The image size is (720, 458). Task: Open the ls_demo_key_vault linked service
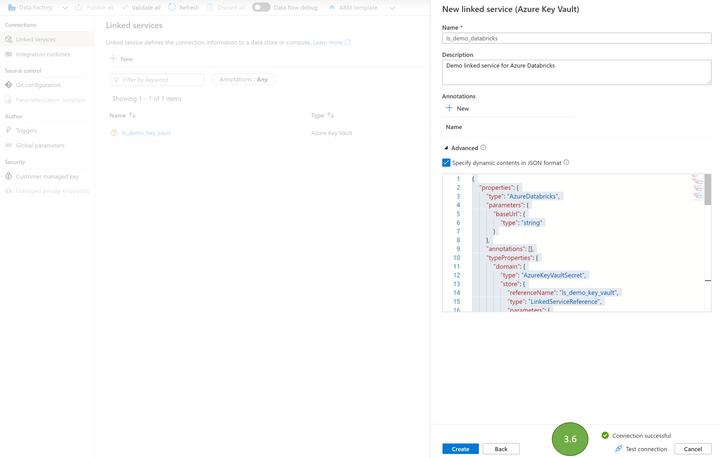click(146, 133)
